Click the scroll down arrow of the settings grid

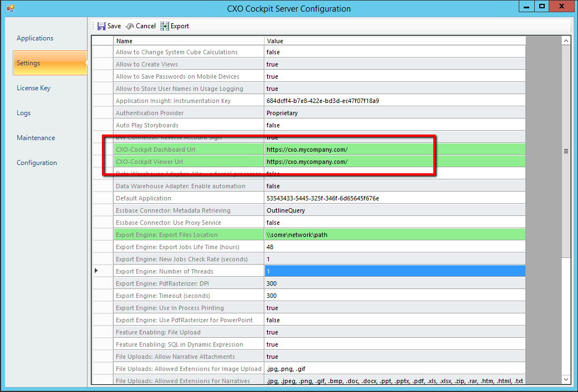tap(566, 379)
